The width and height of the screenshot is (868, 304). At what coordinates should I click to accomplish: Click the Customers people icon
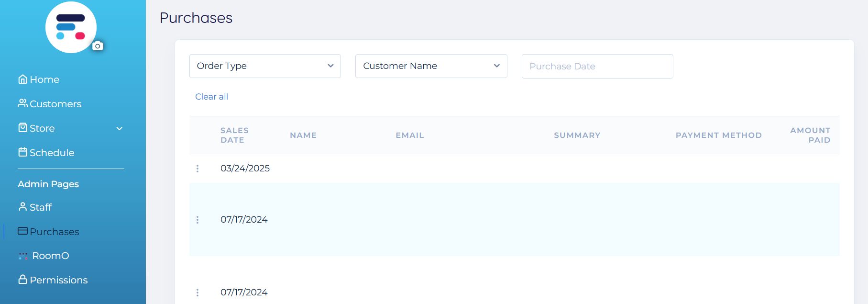pos(22,103)
